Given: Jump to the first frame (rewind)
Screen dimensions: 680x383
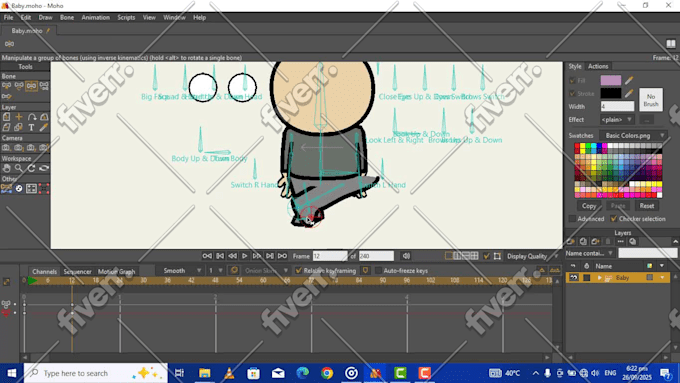Looking at the screenshot, I should (207, 256).
